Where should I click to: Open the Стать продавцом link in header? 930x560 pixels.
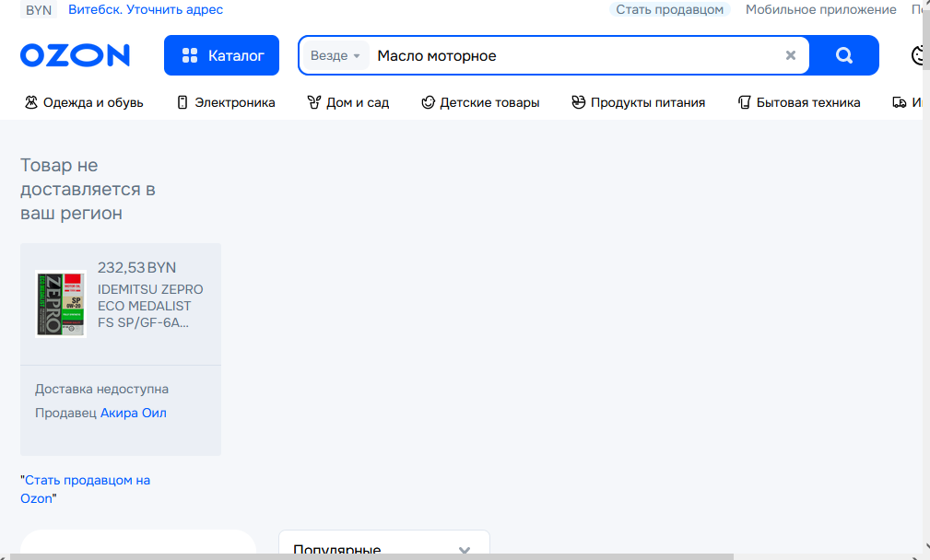[x=670, y=9]
